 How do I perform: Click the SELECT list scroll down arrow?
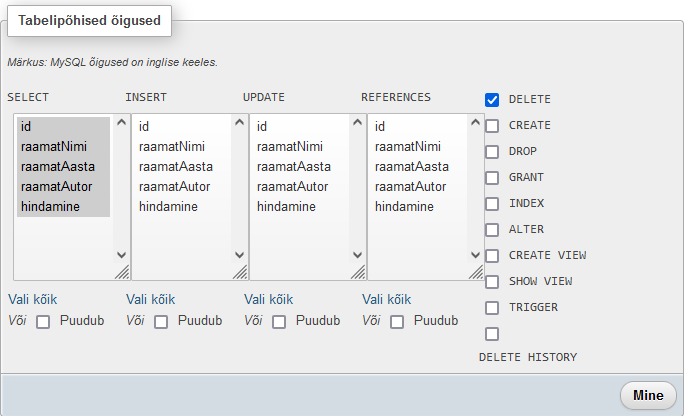(x=122, y=255)
